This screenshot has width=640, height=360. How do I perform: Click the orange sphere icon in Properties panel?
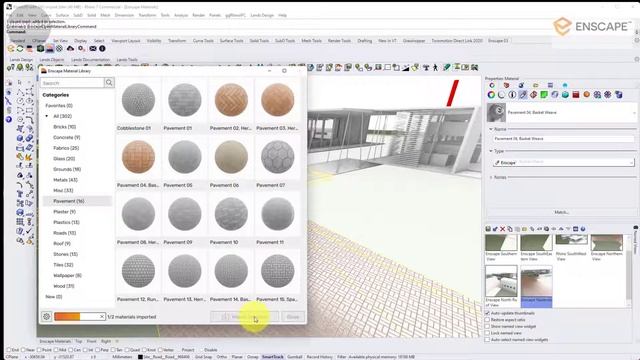coord(587,95)
